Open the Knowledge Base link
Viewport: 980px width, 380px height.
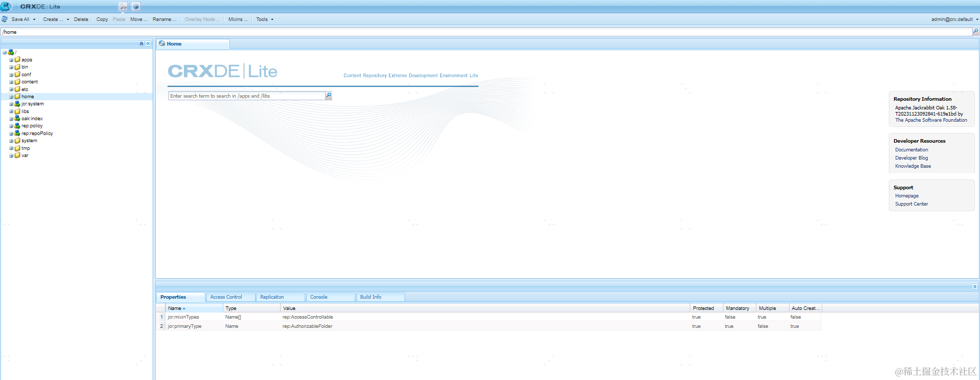(913, 166)
